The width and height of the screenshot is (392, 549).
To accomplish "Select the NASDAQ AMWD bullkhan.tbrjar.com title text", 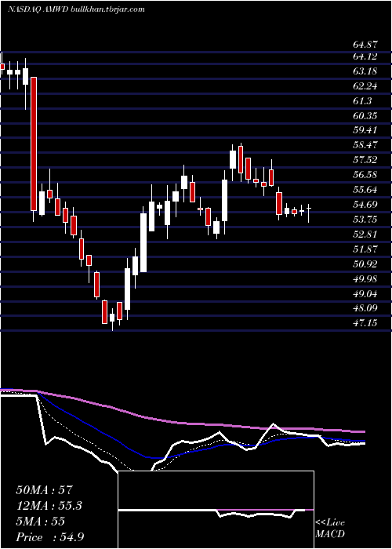I will tap(76, 9).
